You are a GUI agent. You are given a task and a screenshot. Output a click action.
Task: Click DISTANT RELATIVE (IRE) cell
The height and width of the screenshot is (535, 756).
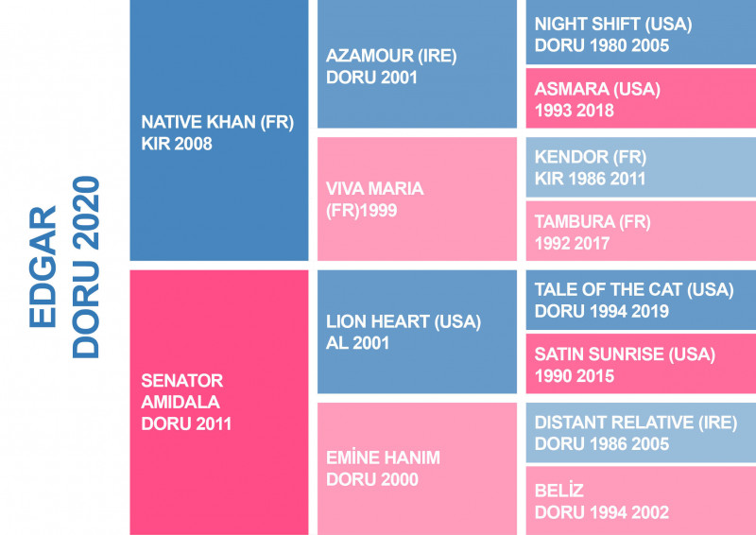click(641, 433)
